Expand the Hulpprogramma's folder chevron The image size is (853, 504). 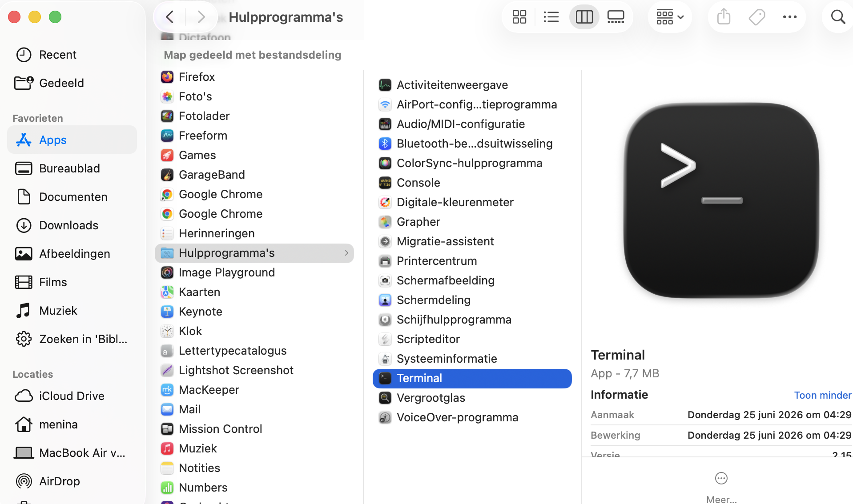[346, 253]
